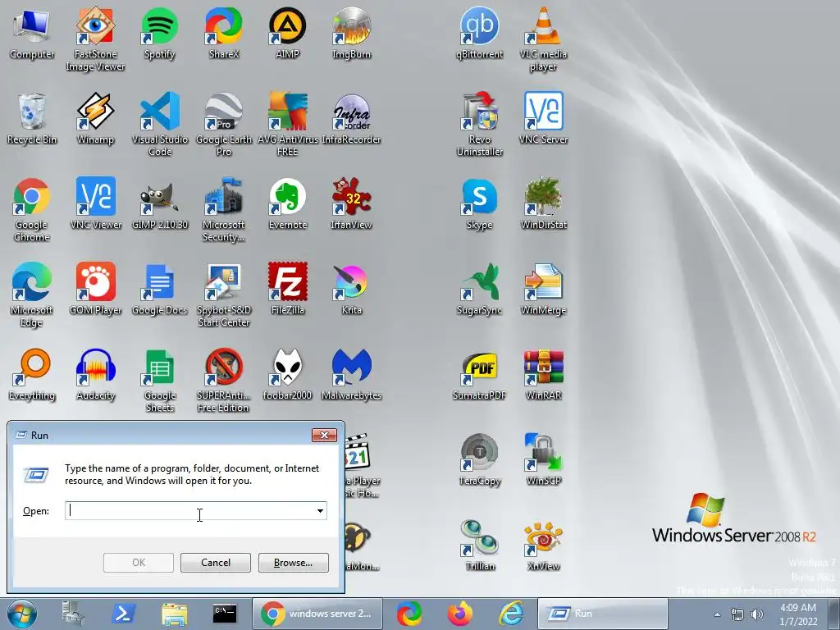Open Command Prompt from the taskbar

[225, 614]
